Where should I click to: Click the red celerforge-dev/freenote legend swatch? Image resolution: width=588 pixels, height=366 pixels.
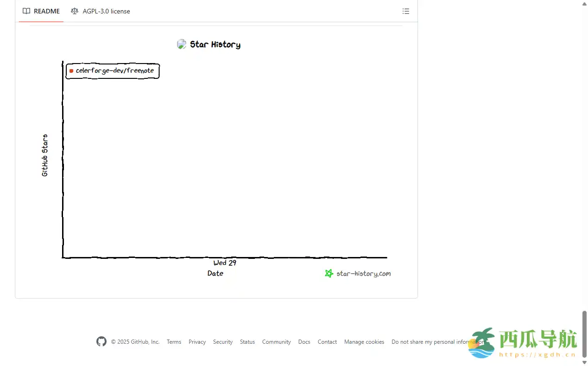[71, 71]
